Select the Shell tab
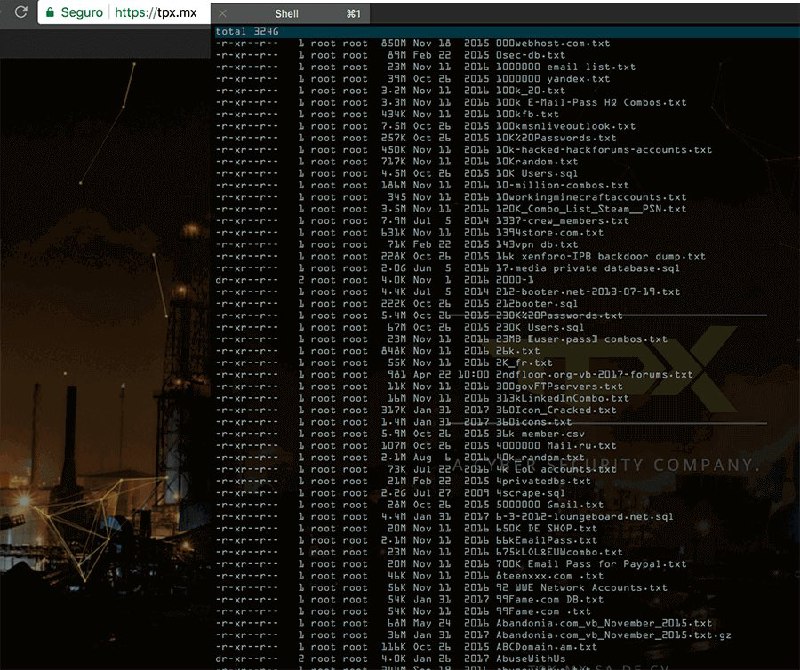800x670 pixels. [291, 14]
